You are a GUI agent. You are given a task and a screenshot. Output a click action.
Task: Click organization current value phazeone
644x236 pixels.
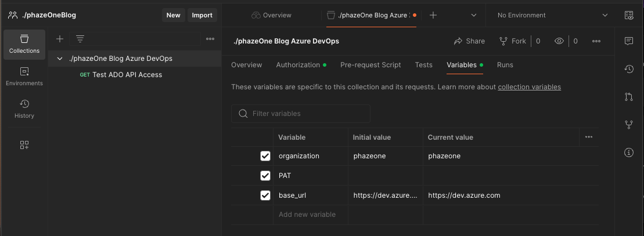pyautogui.click(x=444, y=156)
